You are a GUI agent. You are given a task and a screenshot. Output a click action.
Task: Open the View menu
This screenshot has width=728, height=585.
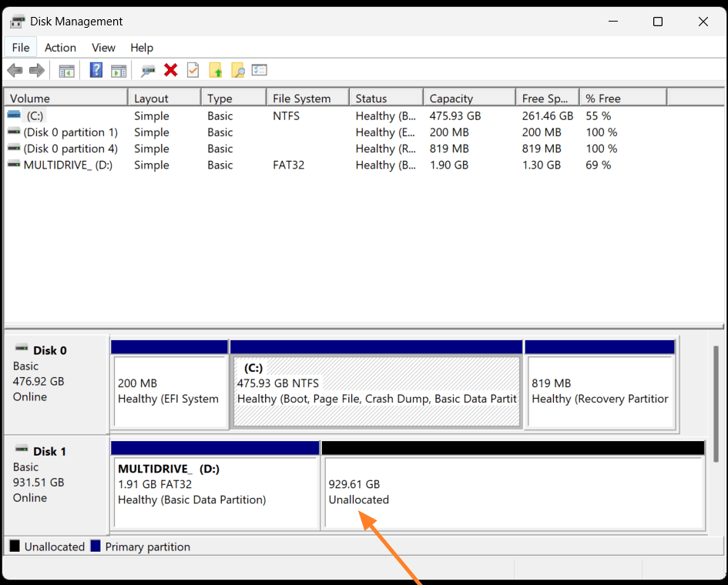(103, 48)
